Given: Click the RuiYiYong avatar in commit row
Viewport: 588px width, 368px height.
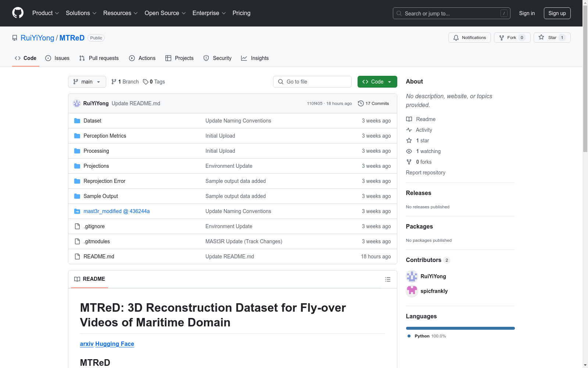Looking at the screenshot, I should [77, 103].
